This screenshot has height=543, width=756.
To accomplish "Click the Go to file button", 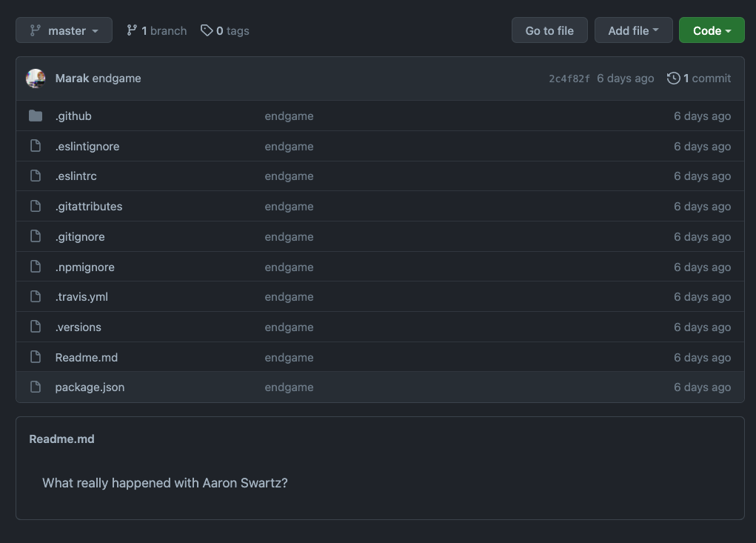I will point(549,30).
